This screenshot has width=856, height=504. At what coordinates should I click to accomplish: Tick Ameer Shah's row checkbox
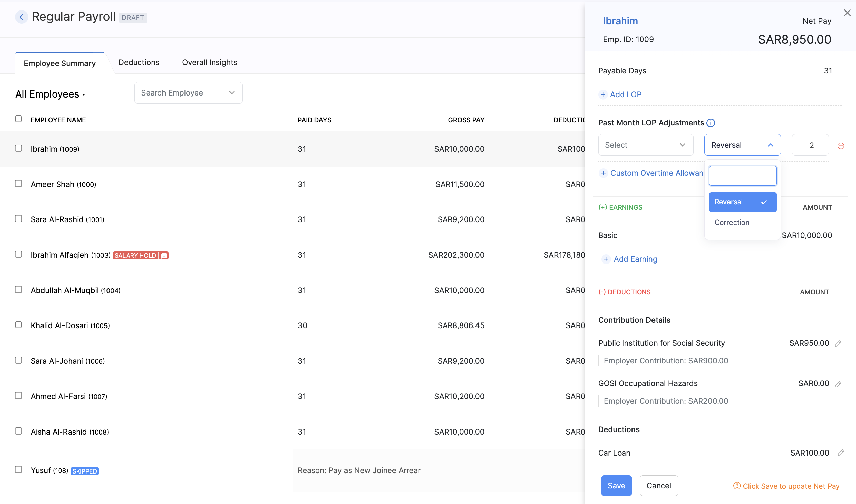click(x=18, y=184)
